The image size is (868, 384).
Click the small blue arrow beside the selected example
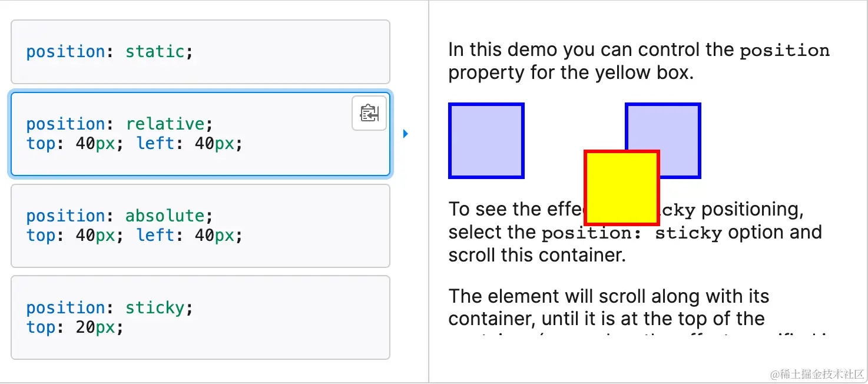(405, 134)
